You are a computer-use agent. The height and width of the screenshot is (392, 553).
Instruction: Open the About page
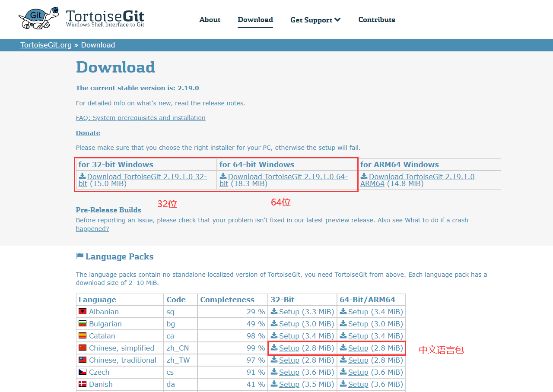[x=210, y=19]
